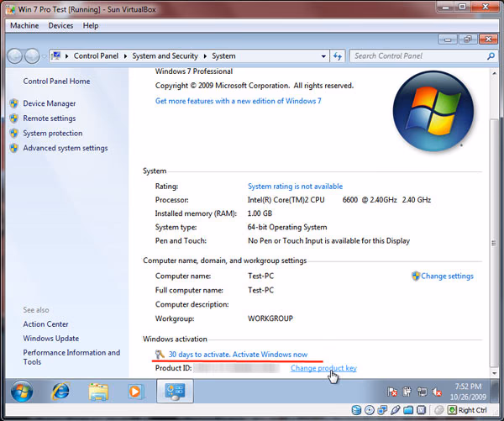This screenshot has width=504, height=421.
Task: Click the key icon beside activation link
Action: tap(160, 354)
